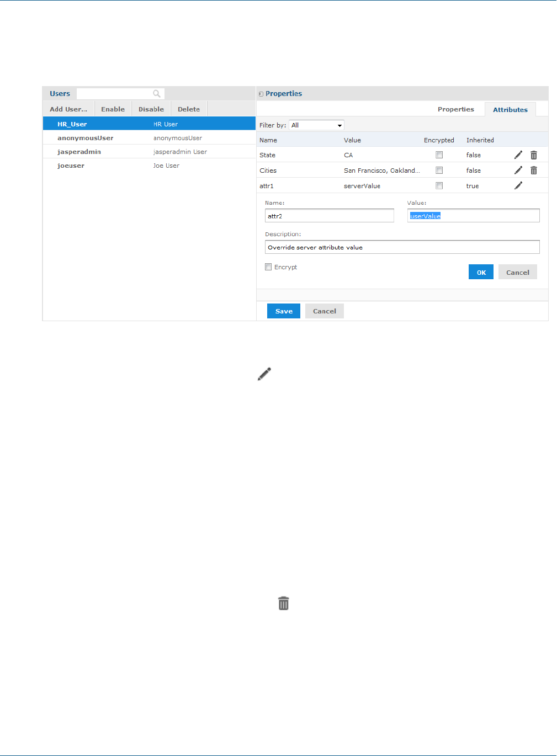The height and width of the screenshot is (756, 557).
Task: Click the search magnifier icon in Users
Action: tap(157, 94)
